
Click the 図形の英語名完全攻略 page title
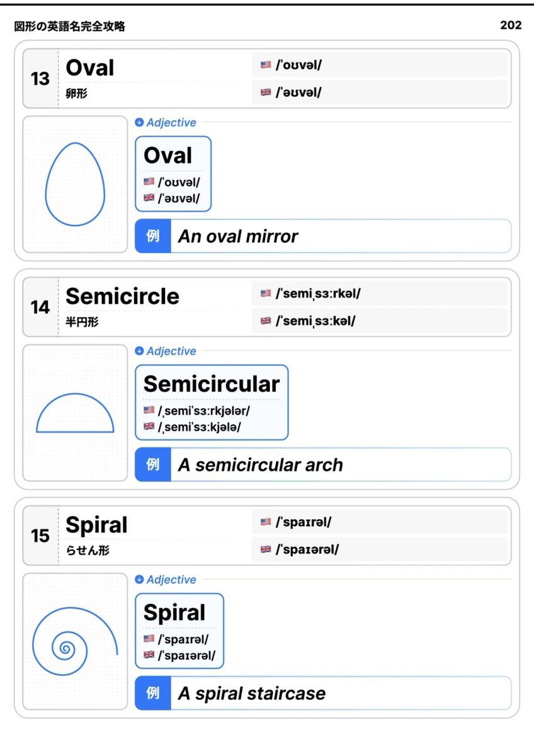[x=69, y=26]
